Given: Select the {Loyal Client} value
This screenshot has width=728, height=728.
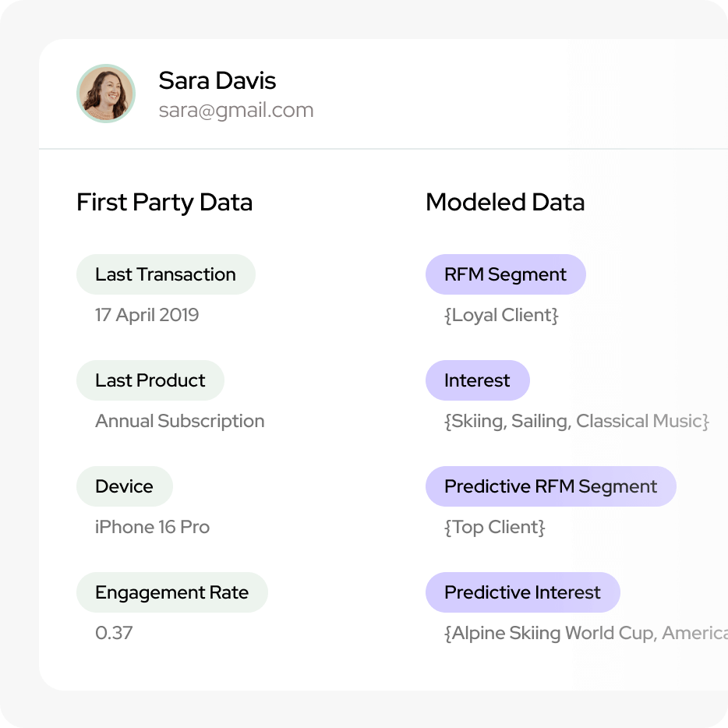Looking at the screenshot, I should click(501, 315).
